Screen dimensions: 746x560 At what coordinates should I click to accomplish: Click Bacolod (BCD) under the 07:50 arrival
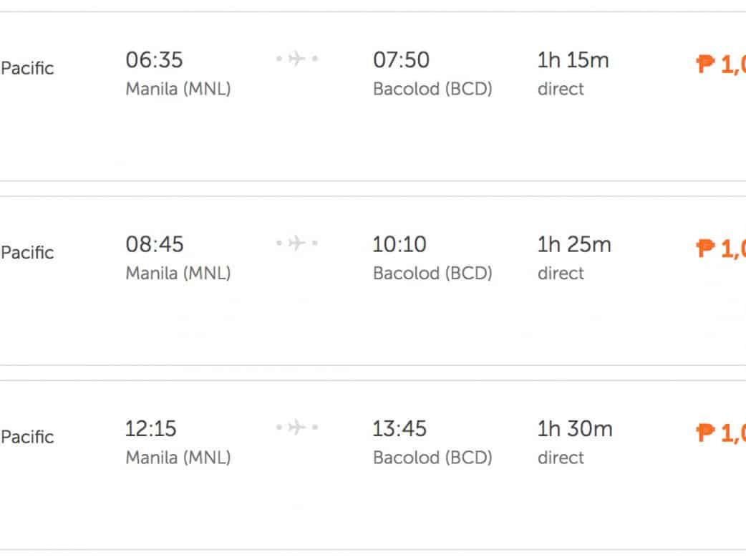pyautogui.click(x=432, y=90)
